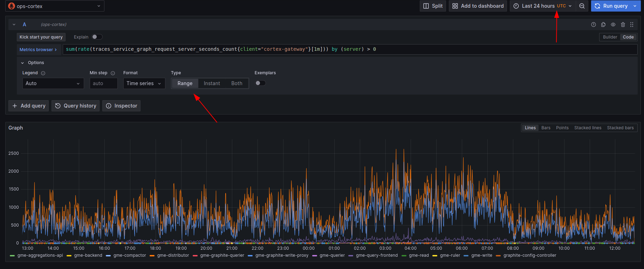Click the info icon next to Legend

point(43,73)
